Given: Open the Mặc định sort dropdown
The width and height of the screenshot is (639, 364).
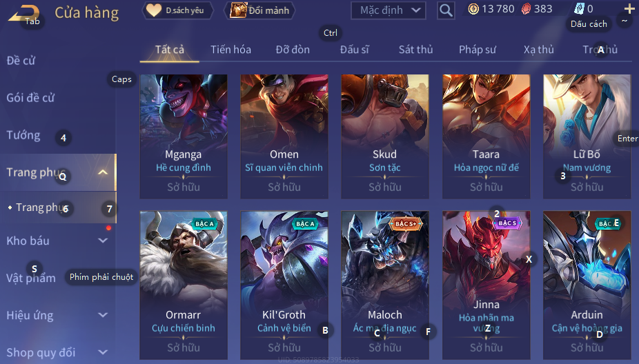Looking at the screenshot, I should click(x=388, y=10).
